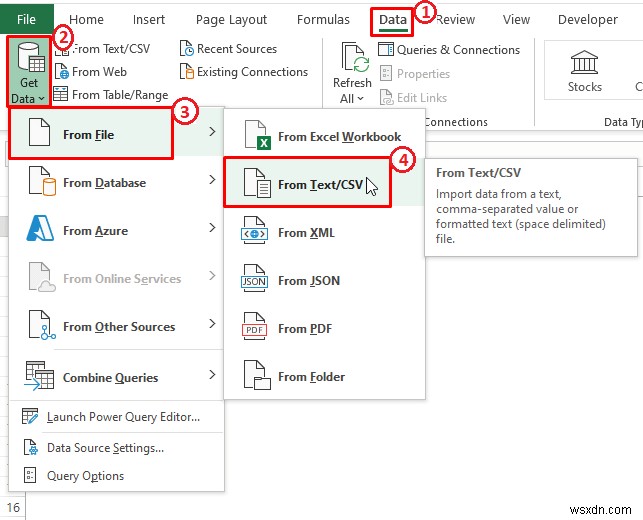
Task: Expand From Online Services arrow
Action: pyautogui.click(x=212, y=276)
